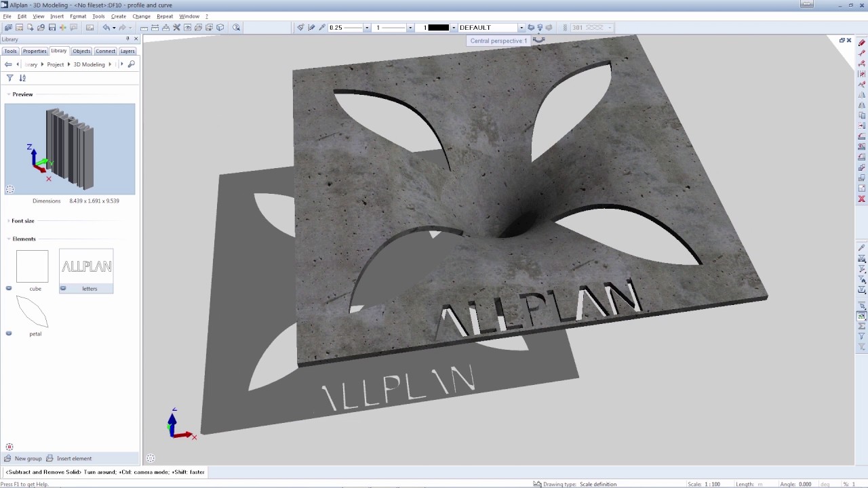Viewport: 868px width, 488px height.
Task: Click the eyedropper icon left of pen thickness
Action: [x=322, y=28]
